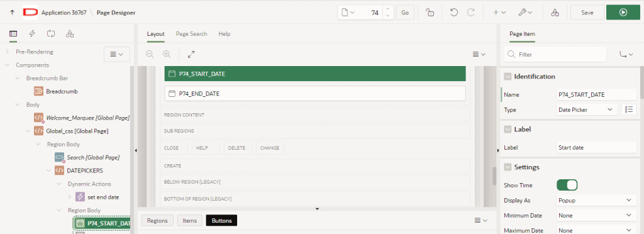644x234 pixels.
Task: Expand the layout to full screen
Action: pyautogui.click(x=191, y=54)
